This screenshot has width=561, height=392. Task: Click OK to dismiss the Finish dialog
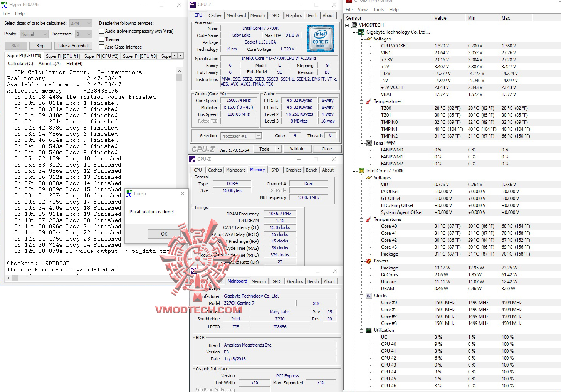coord(163,234)
